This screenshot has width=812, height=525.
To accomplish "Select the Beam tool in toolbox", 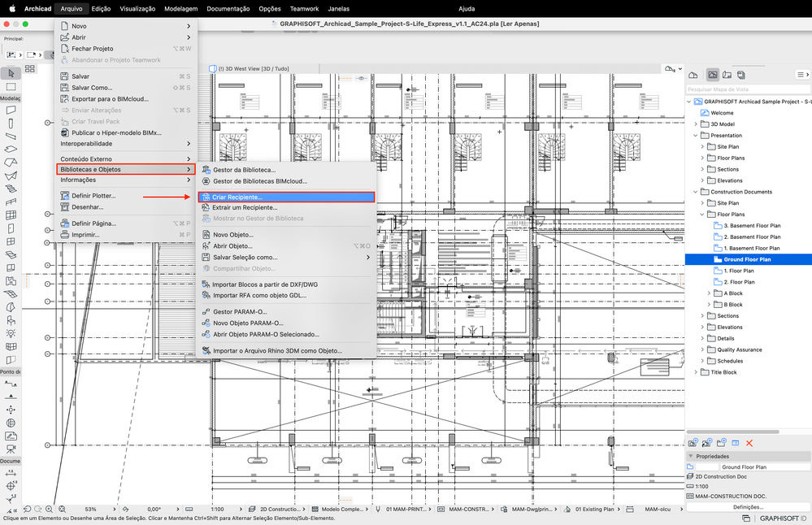I will [11, 137].
